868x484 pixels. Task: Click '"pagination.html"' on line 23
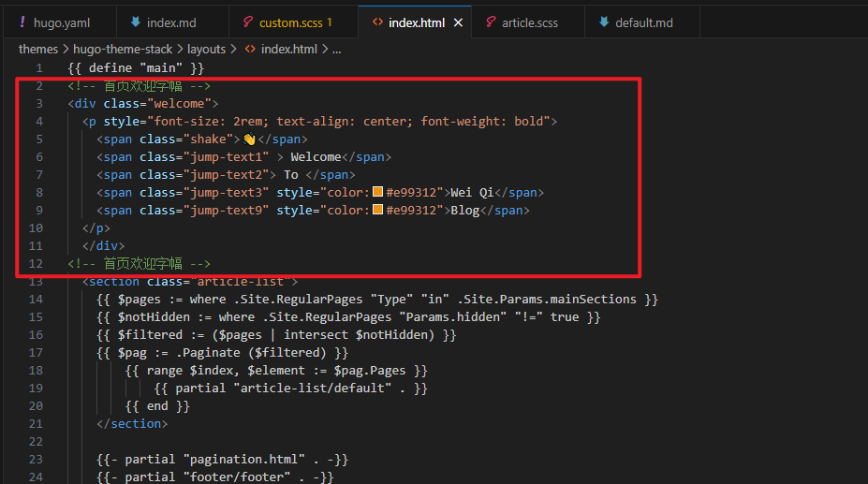[x=243, y=459]
